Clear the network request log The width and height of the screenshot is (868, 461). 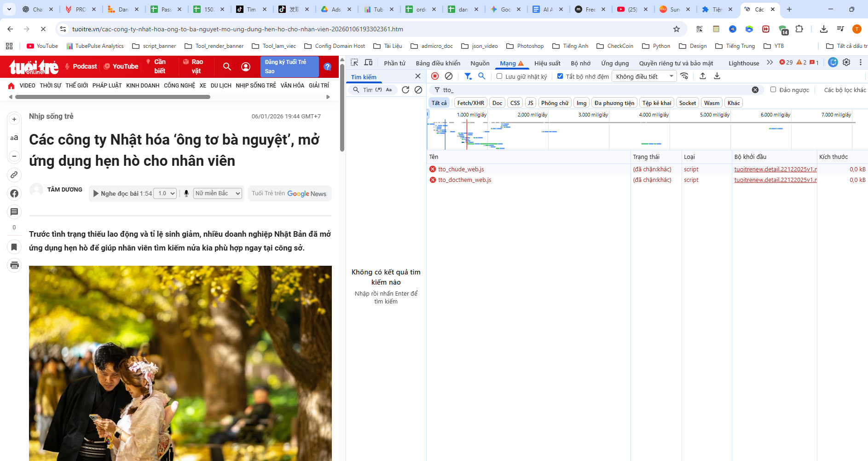tap(449, 76)
